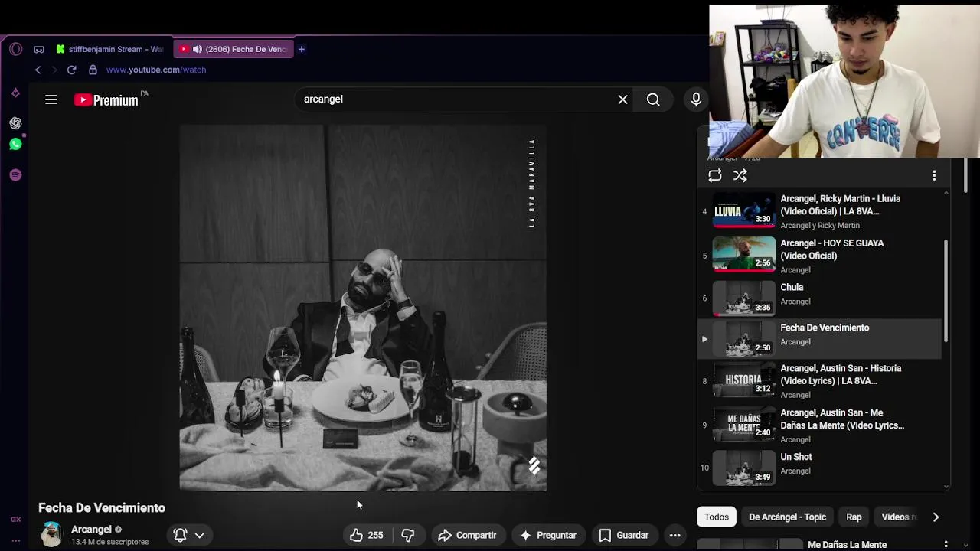Image resolution: width=980 pixels, height=551 pixels.
Task: Click the like count 255
Action: 375,536
